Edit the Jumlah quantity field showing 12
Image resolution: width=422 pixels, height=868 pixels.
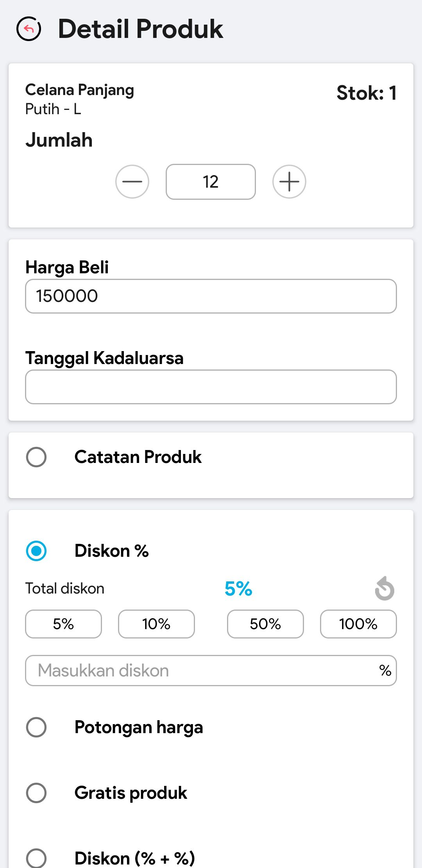(x=211, y=182)
